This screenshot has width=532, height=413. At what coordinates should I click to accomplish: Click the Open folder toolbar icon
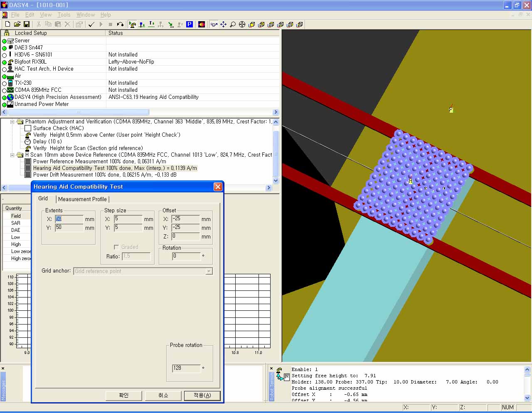[x=17, y=25]
